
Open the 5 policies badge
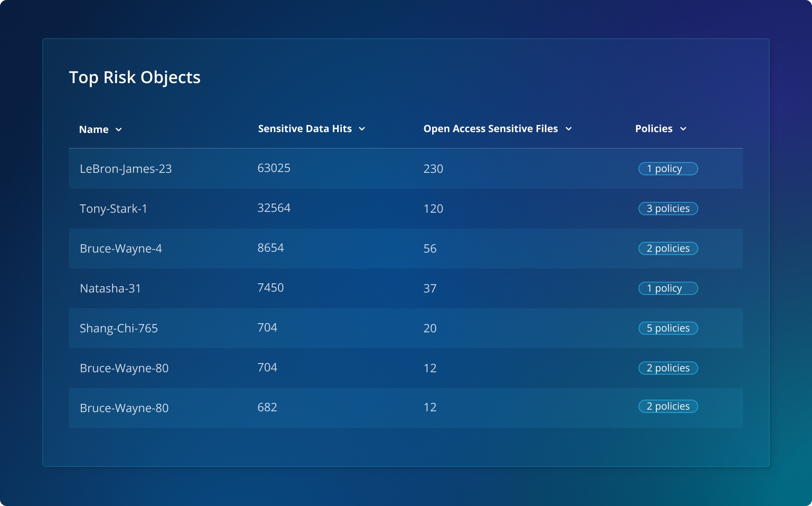(x=668, y=328)
